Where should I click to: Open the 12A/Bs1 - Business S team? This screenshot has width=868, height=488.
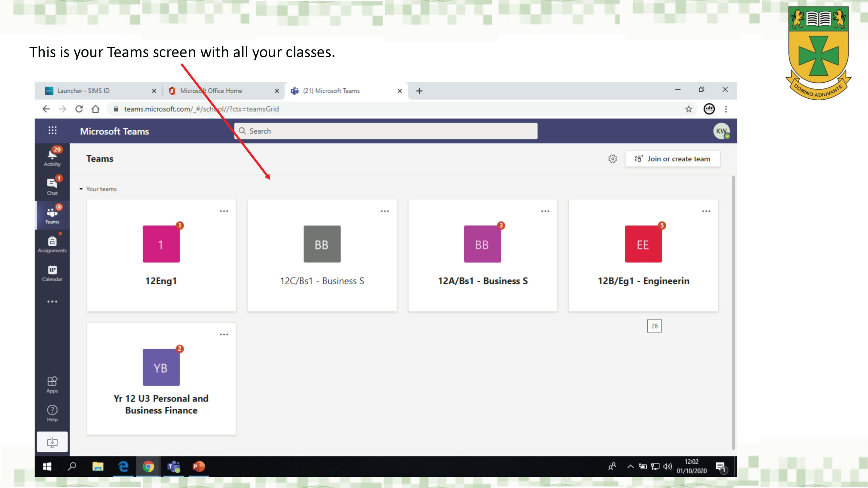pyautogui.click(x=483, y=256)
